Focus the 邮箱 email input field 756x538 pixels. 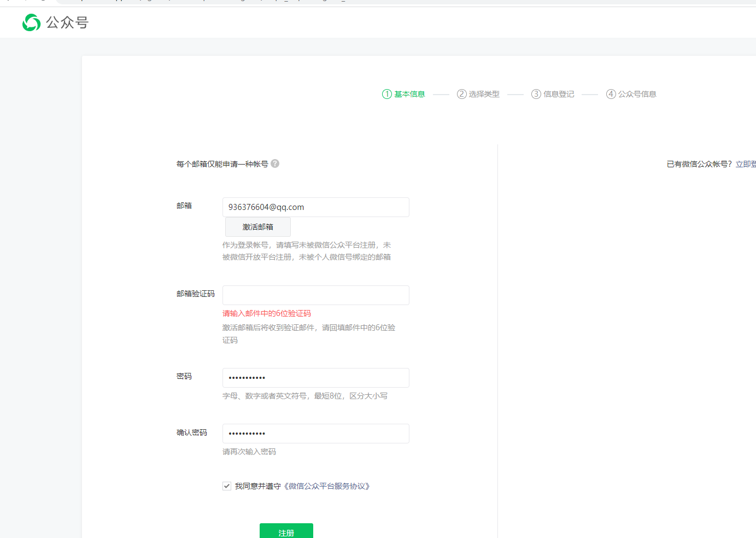[315, 207]
